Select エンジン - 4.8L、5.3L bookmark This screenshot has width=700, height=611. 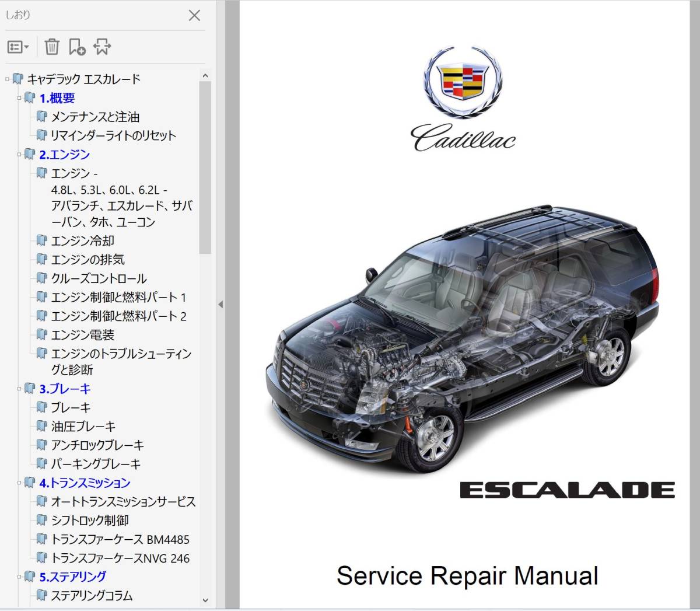click(122, 197)
